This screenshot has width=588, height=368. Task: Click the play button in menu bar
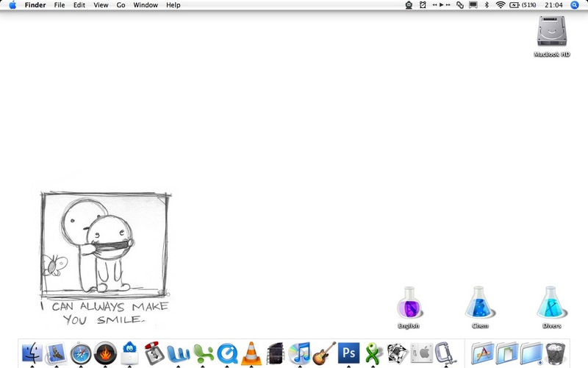click(x=442, y=5)
